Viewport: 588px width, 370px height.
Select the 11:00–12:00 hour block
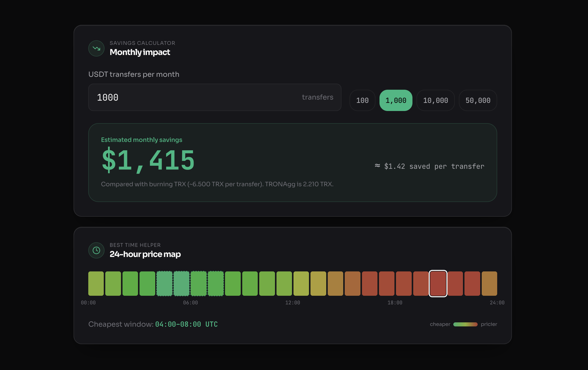pyautogui.click(x=284, y=284)
